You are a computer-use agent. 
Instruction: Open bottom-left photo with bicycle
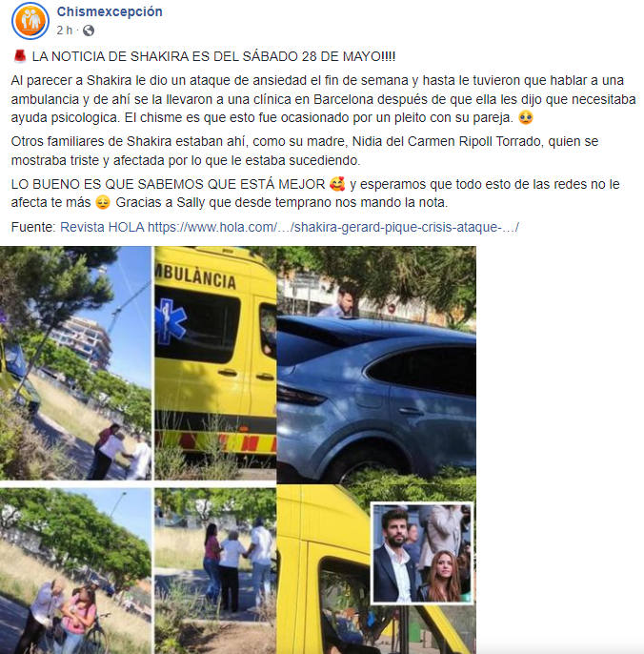pyautogui.click(x=75, y=571)
